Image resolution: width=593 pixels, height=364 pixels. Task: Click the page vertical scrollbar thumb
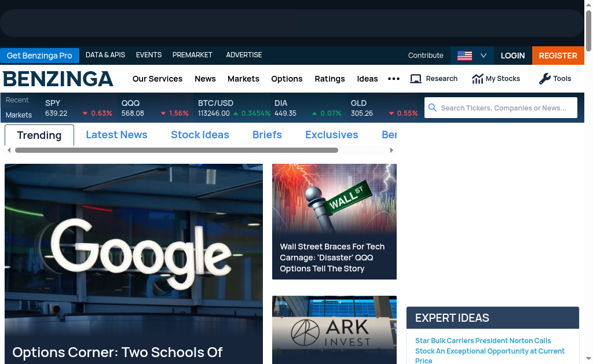coord(588,31)
